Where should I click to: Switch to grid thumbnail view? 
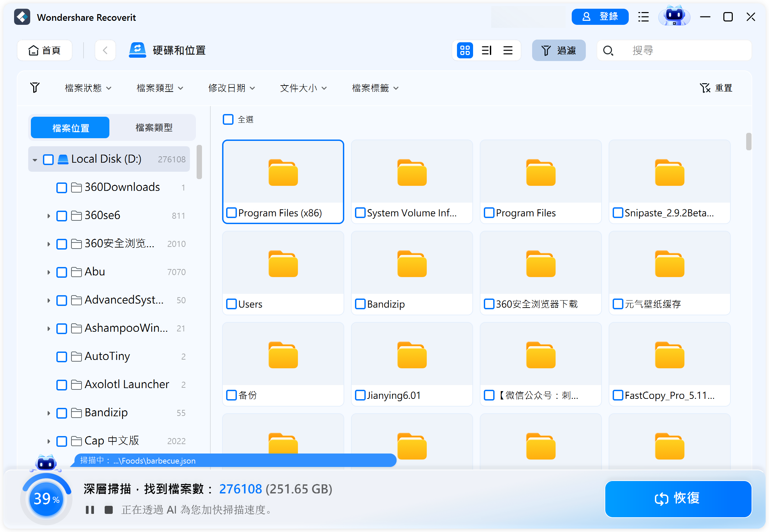(465, 50)
